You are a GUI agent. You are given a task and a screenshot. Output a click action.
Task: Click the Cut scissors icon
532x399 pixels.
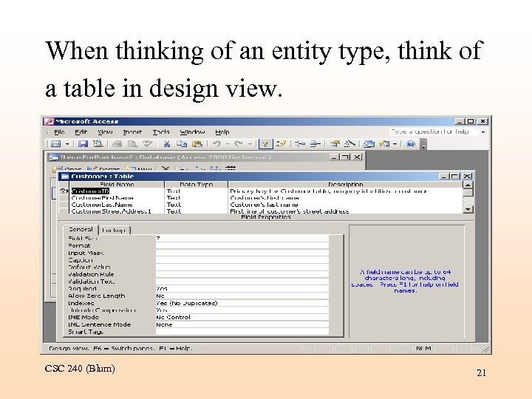point(166,144)
